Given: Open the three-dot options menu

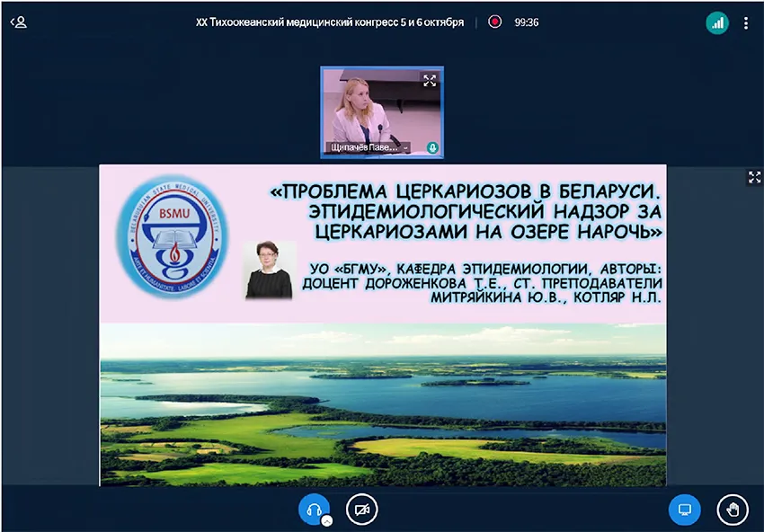Looking at the screenshot, I should click(x=746, y=23).
